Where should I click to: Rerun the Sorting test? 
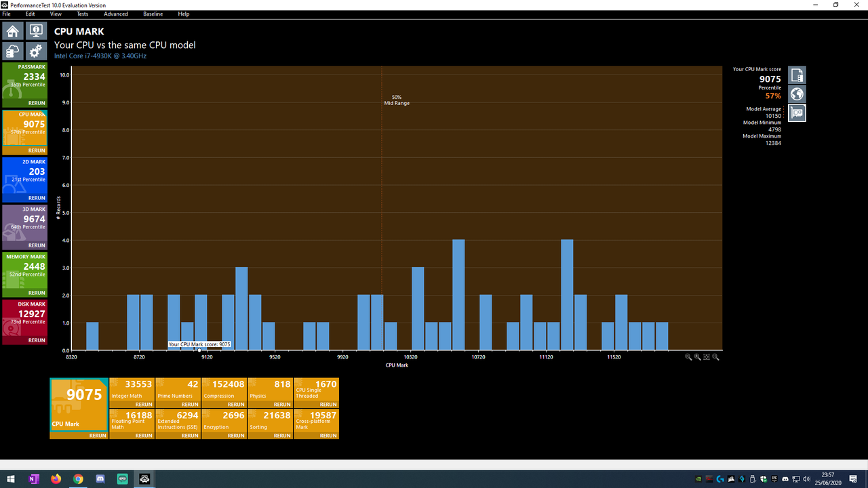[282, 436]
